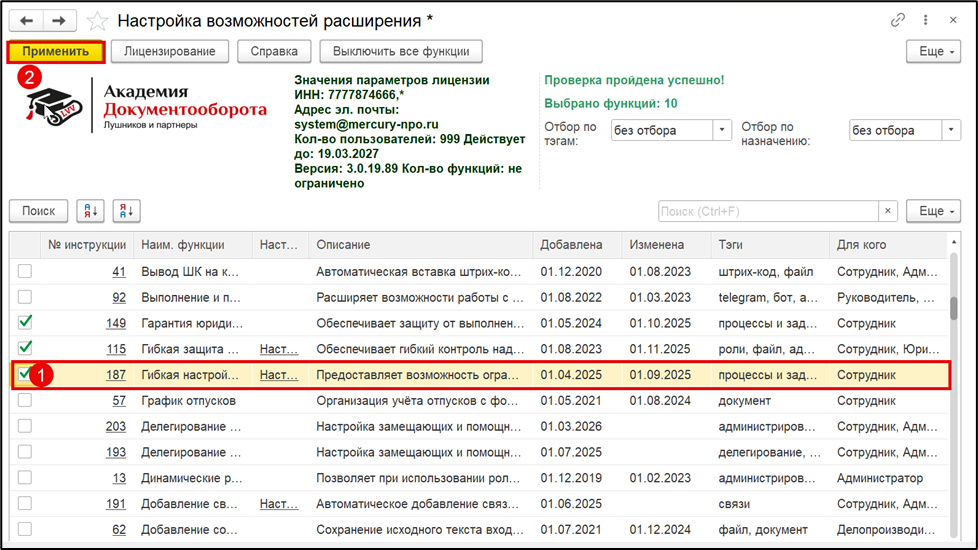Image resolution: width=978 pixels, height=550 pixels.
Task: Expand the Отбор по назначению dropdown
Action: pyautogui.click(x=951, y=130)
